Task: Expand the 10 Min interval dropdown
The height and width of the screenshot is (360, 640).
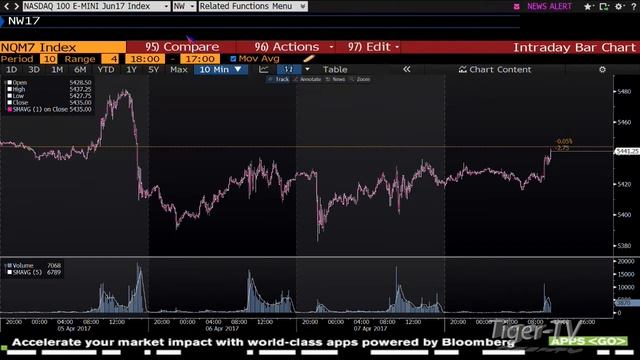Action: (221, 69)
